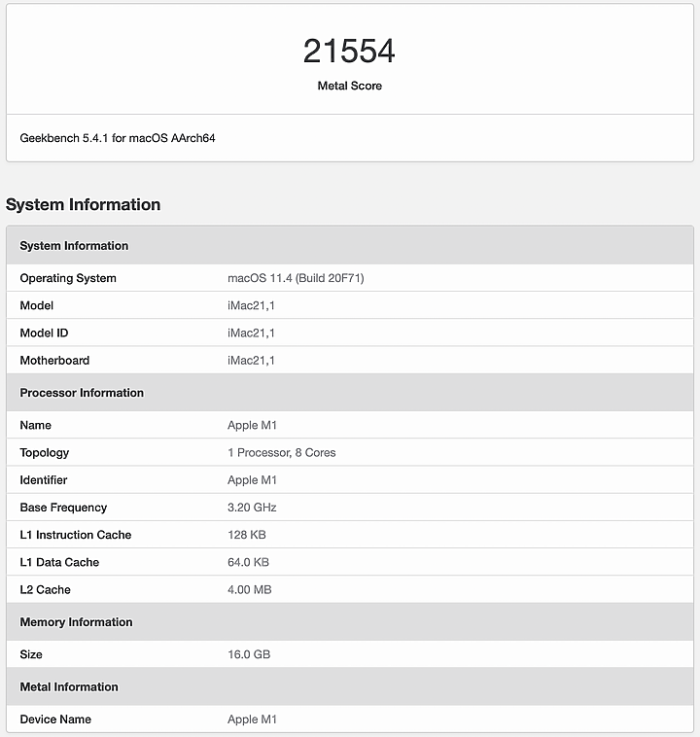
Task: Select the 'Apple M1' value in the Name row
Action: (252, 425)
